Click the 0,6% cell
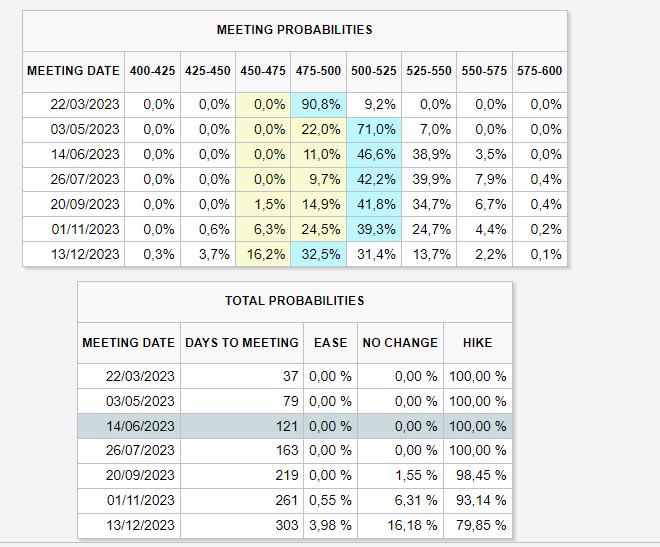The height and width of the screenshot is (547, 660). pyautogui.click(x=208, y=229)
